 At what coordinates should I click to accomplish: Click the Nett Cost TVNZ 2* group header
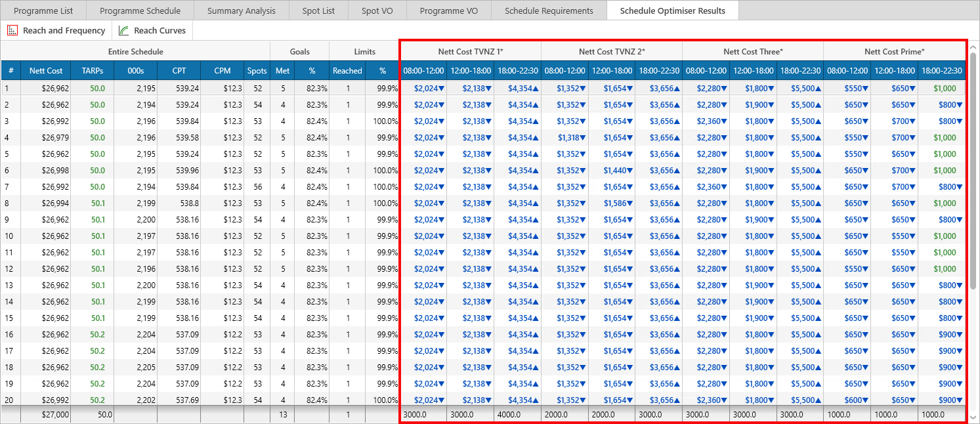click(x=612, y=51)
